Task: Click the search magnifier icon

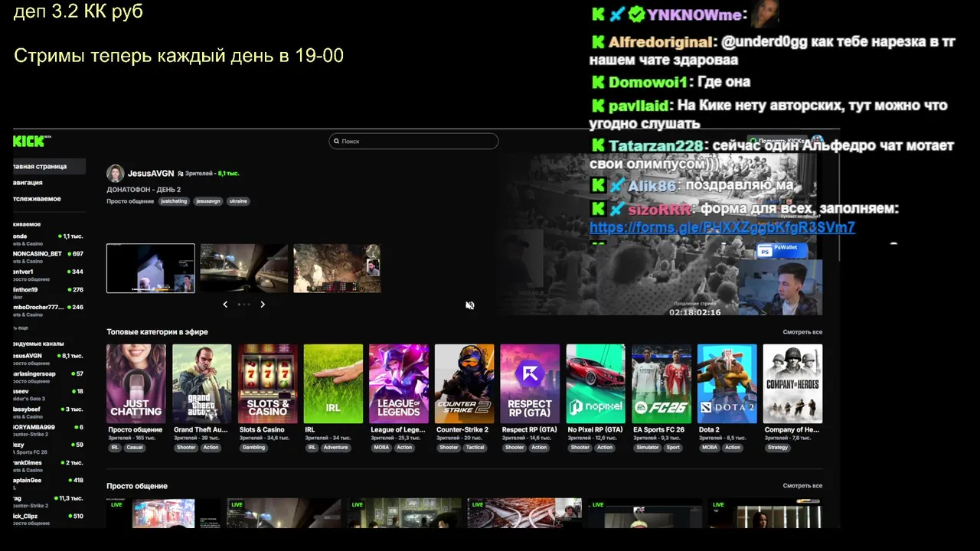Action: pos(336,142)
